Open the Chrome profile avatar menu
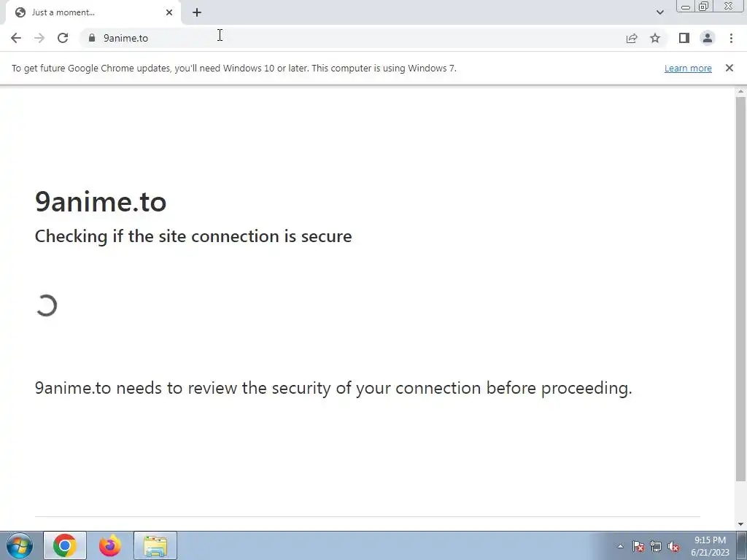This screenshot has width=747, height=560. tap(708, 38)
